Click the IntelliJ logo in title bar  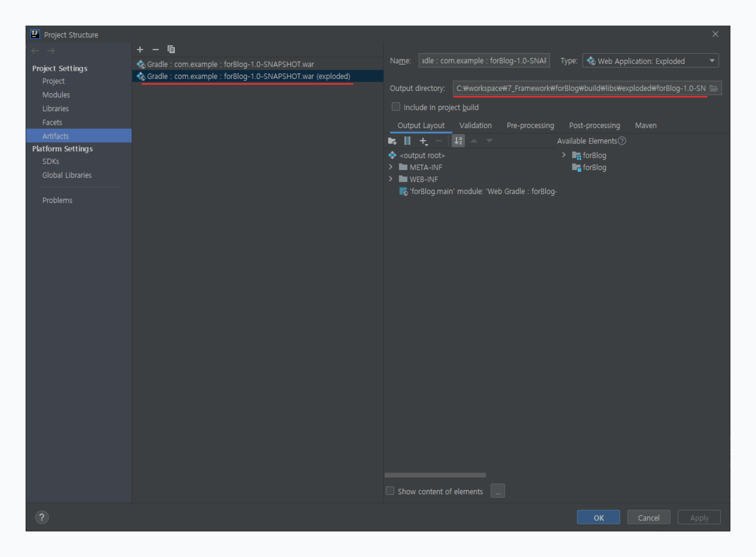[35, 34]
